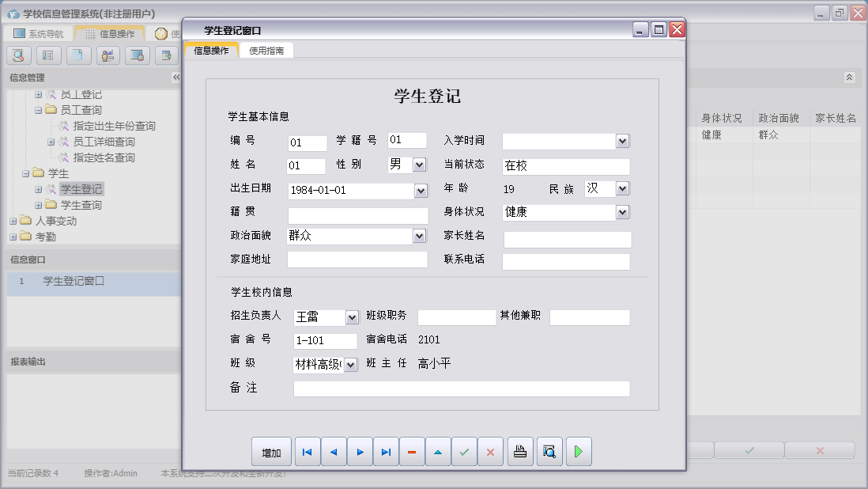This screenshot has width=868, height=489.
Task: Collapse the 信息管理 sidebar panel
Action: click(175, 77)
